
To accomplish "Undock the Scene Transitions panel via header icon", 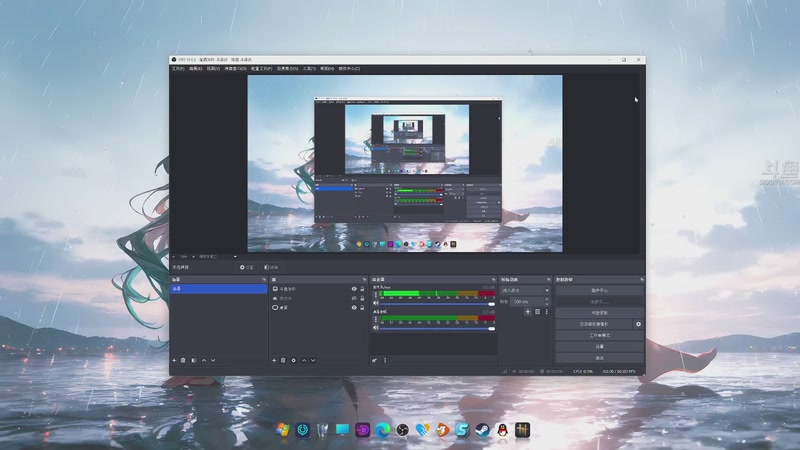I will coord(548,280).
